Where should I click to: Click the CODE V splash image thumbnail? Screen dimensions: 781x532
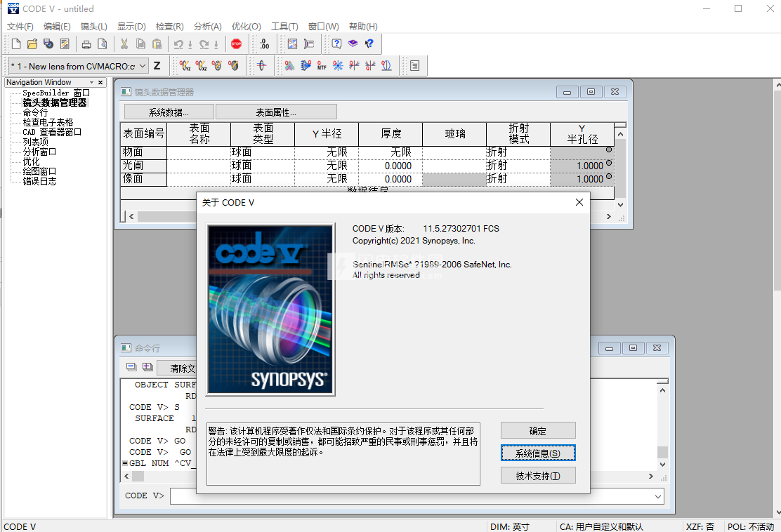click(271, 310)
